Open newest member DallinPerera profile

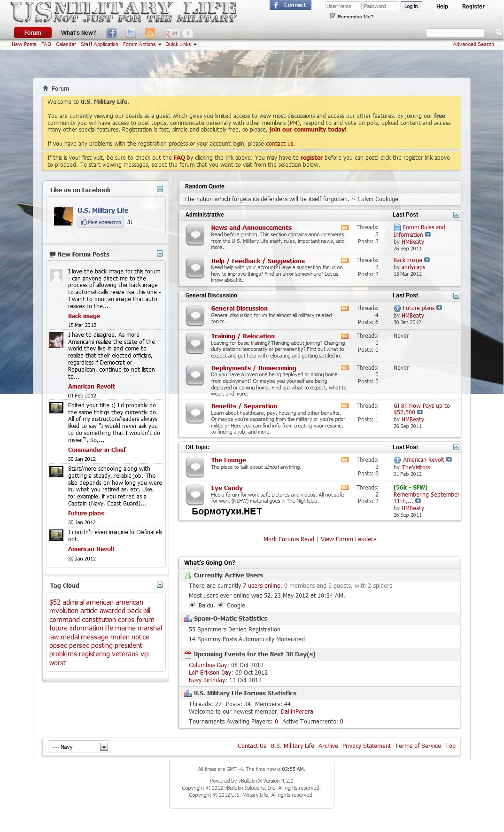pos(297,712)
